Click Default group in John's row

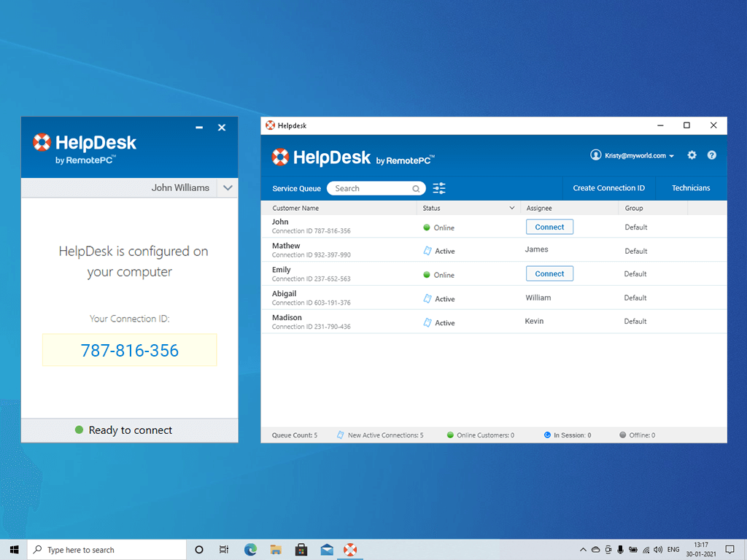pyautogui.click(x=636, y=227)
